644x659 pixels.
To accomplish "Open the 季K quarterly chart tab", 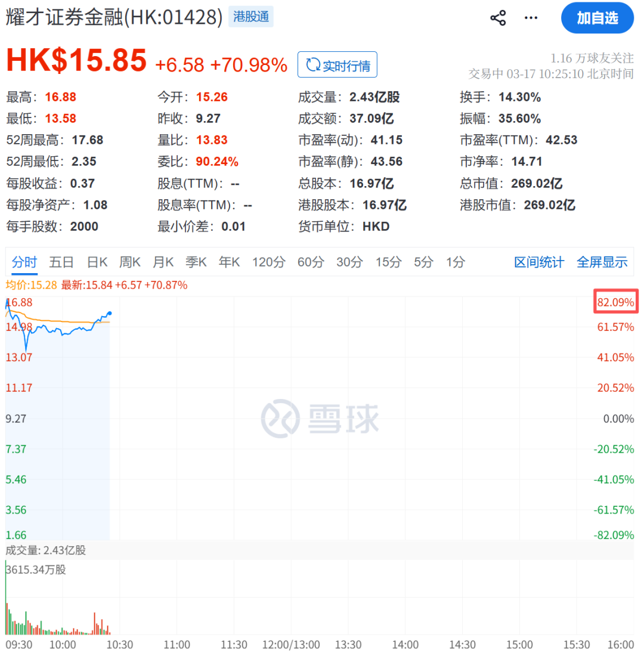I will point(196,262).
